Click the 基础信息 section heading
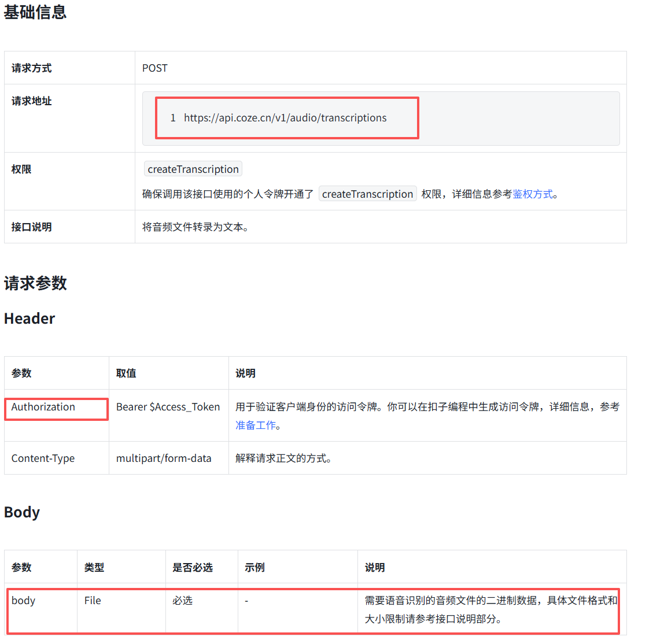Screen dimensions: 664x644 pos(35,12)
